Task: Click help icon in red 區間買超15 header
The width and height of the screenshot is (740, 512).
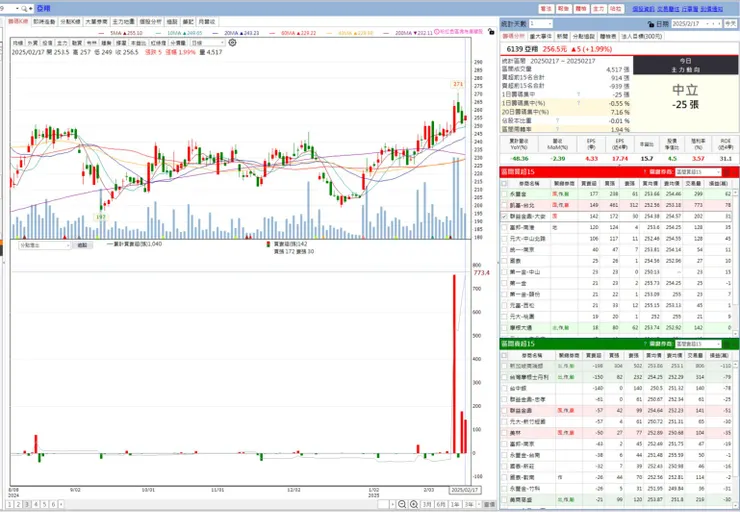Action: tap(645, 172)
